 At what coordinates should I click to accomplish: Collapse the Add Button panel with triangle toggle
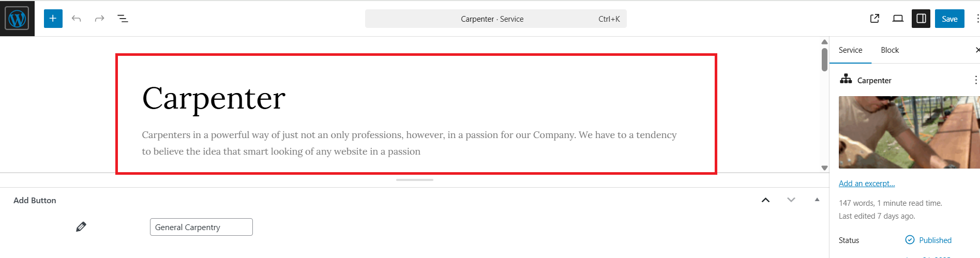(817, 200)
